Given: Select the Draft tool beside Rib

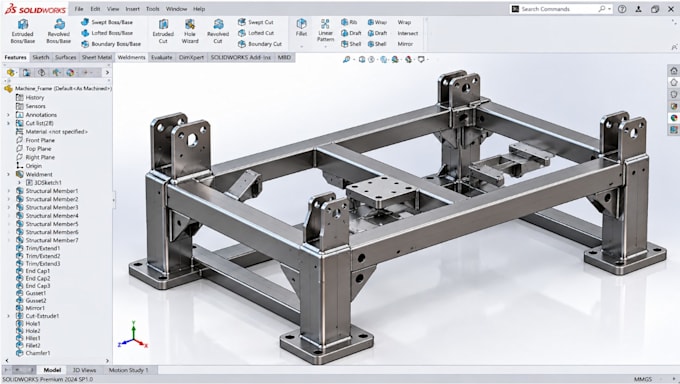Looking at the screenshot, I should click(351, 33).
